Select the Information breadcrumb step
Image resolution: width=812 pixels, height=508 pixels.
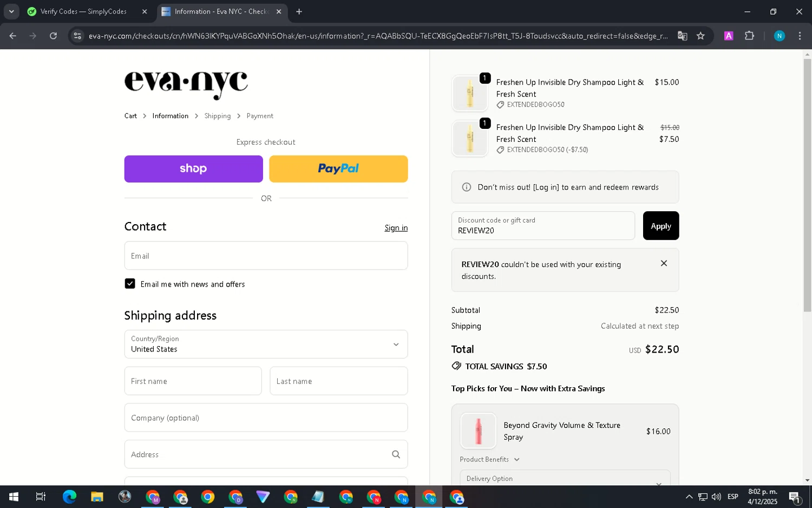click(171, 116)
